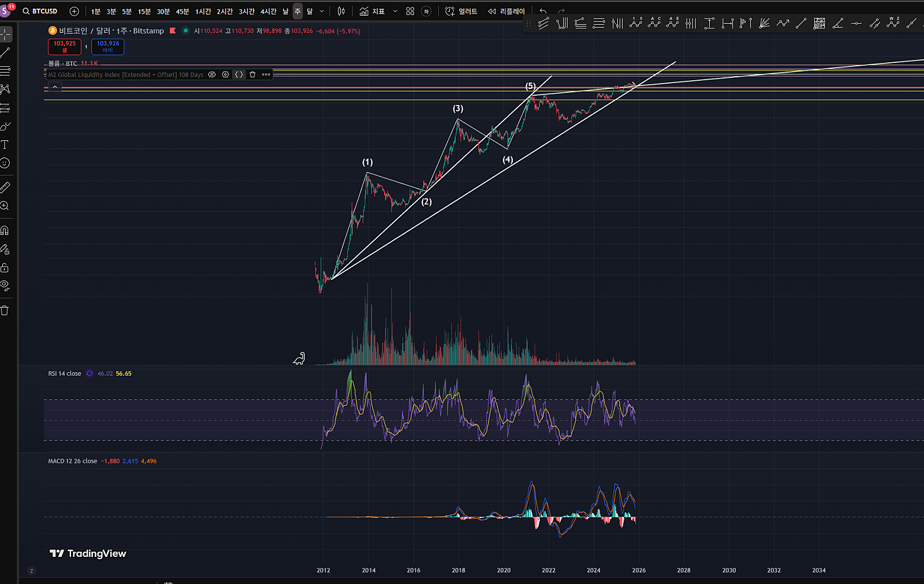Open source code of M2 Liquidity Index

tap(239, 74)
